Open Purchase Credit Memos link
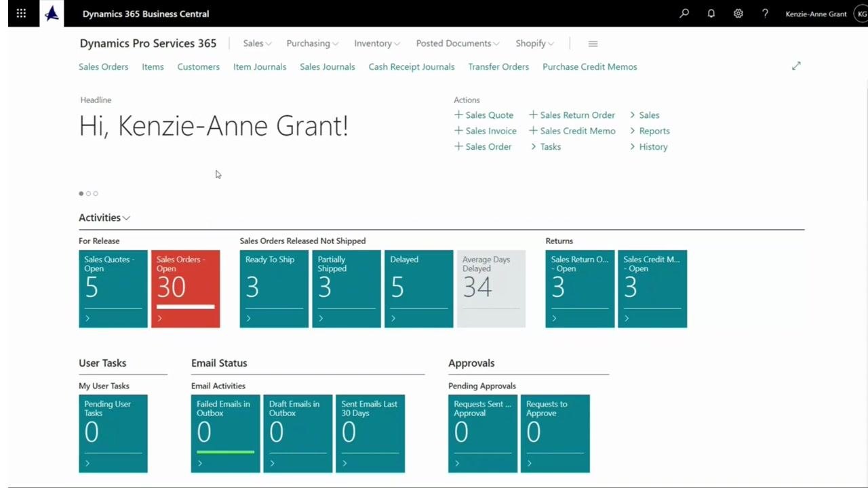 590,66
